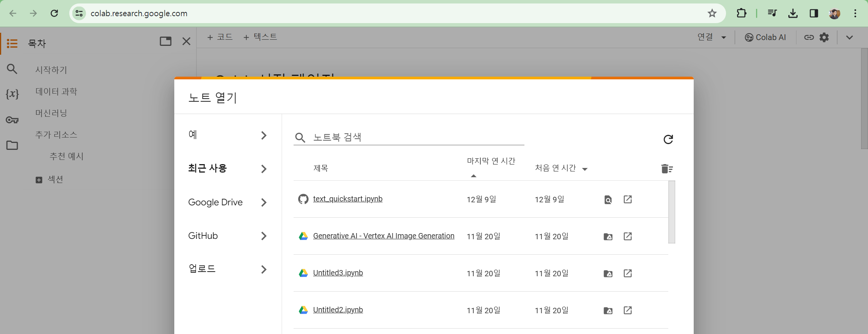Open the Chrome profile avatar

835,13
